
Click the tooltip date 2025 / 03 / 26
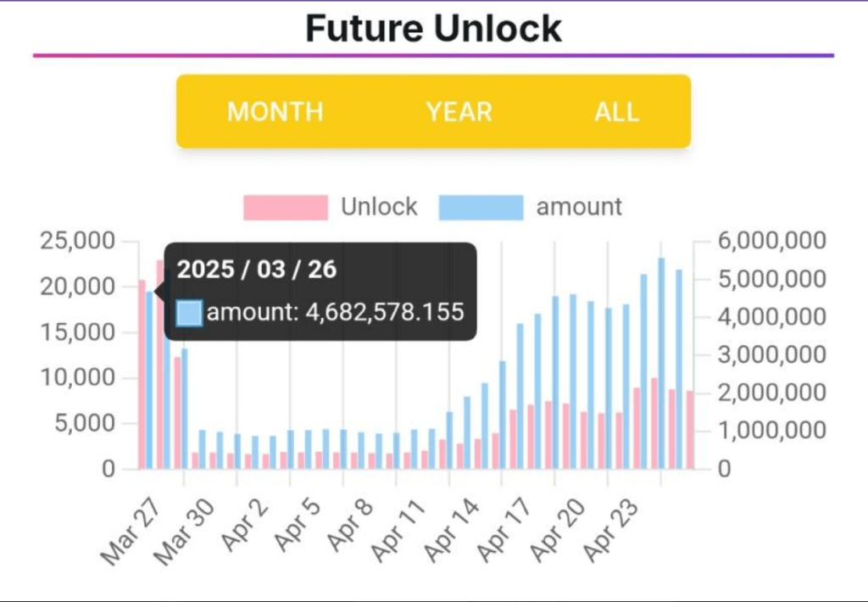click(x=257, y=270)
